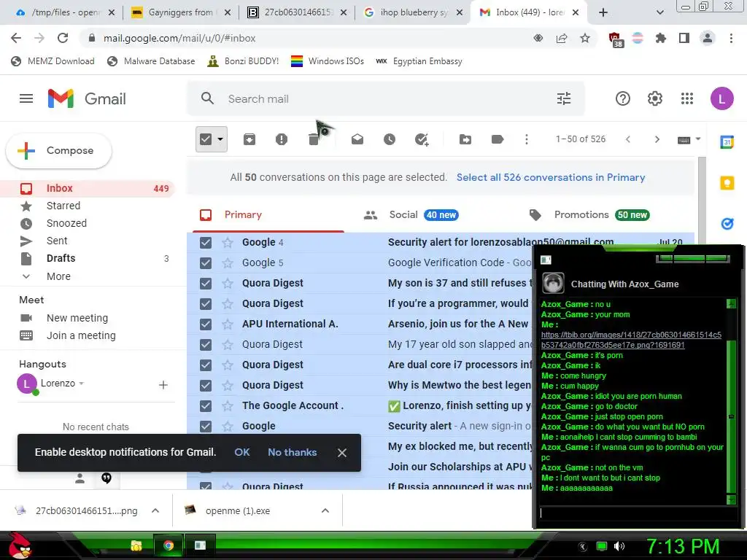Click the Search mail input field

pos(386,98)
